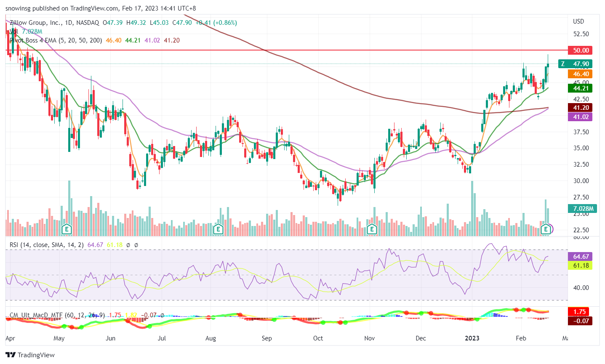Click the open value O47.39
This screenshot has width=605, height=364.
[x=112, y=23]
